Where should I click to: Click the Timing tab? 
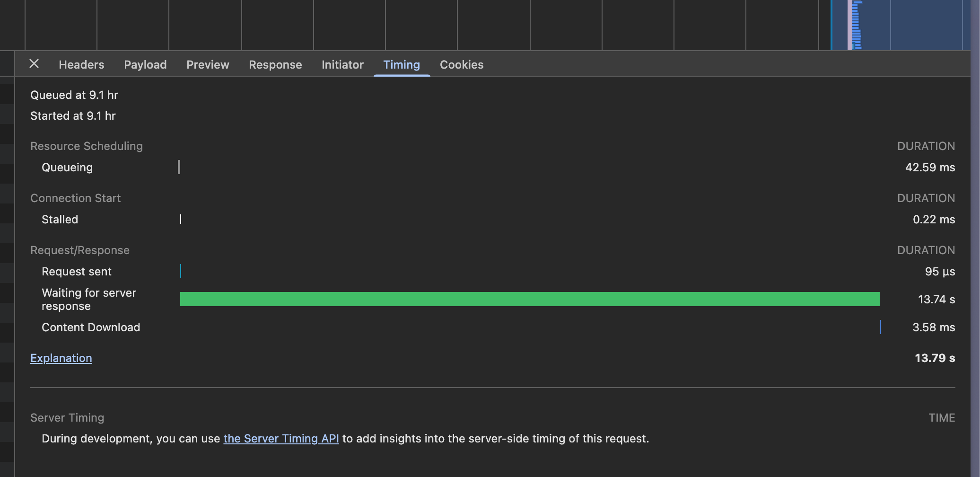401,65
